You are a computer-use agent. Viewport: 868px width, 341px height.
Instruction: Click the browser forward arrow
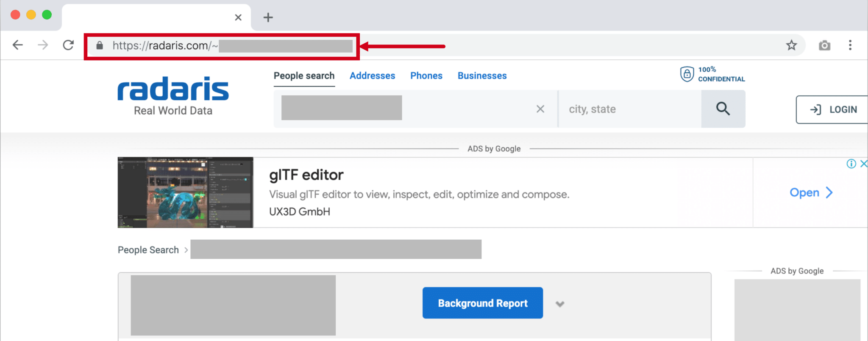click(43, 45)
